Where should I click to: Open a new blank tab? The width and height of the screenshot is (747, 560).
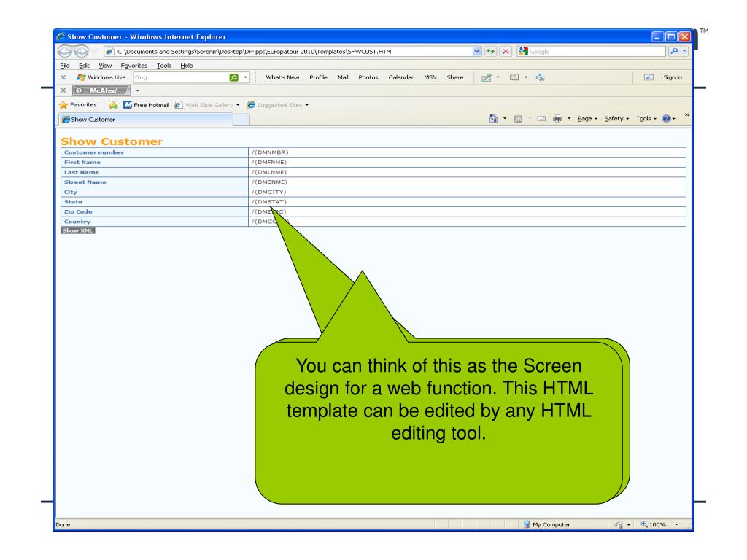tap(241, 120)
